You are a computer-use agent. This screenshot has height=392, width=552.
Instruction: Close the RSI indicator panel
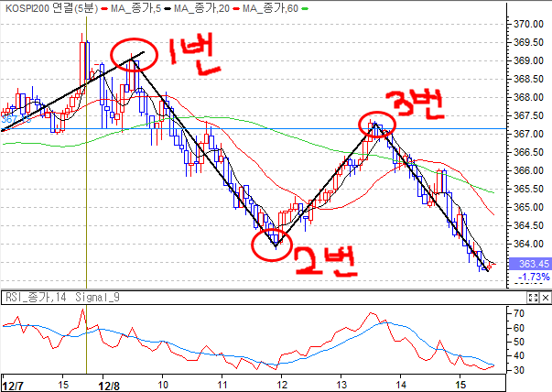point(546,298)
